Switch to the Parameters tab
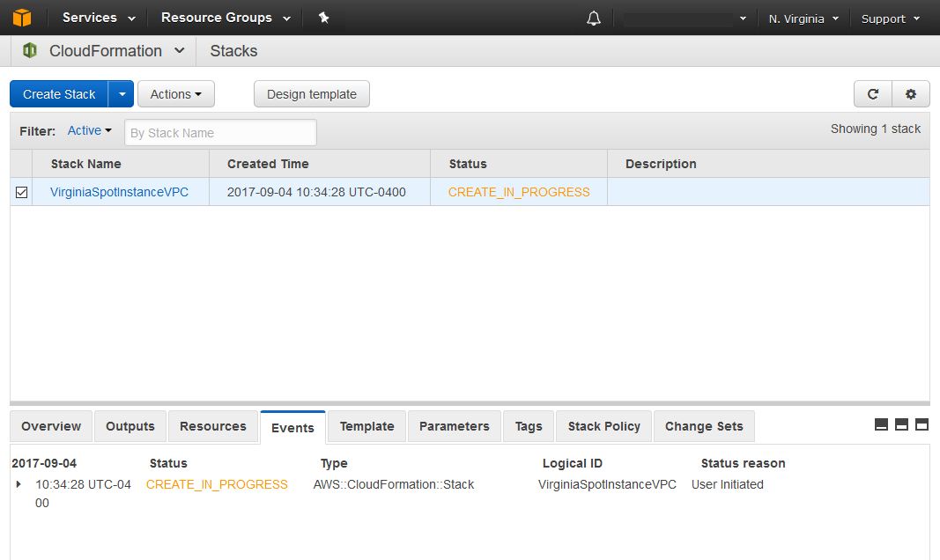The image size is (940, 560). [x=454, y=426]
